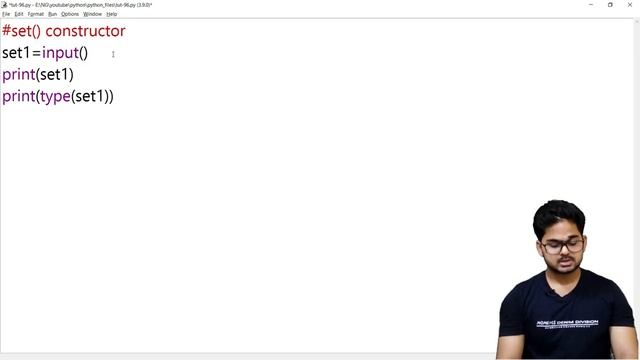Open the Help menu

click(111, 14)
